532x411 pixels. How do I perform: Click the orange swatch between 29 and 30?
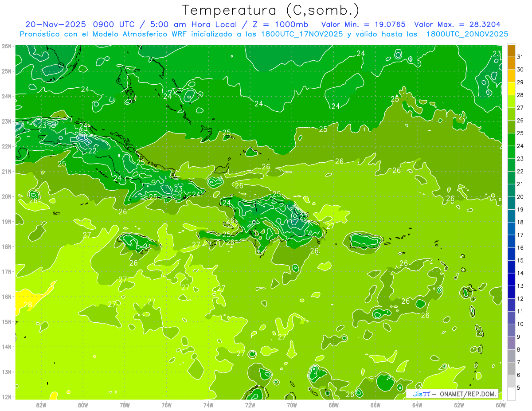click(x=511, y=76)
